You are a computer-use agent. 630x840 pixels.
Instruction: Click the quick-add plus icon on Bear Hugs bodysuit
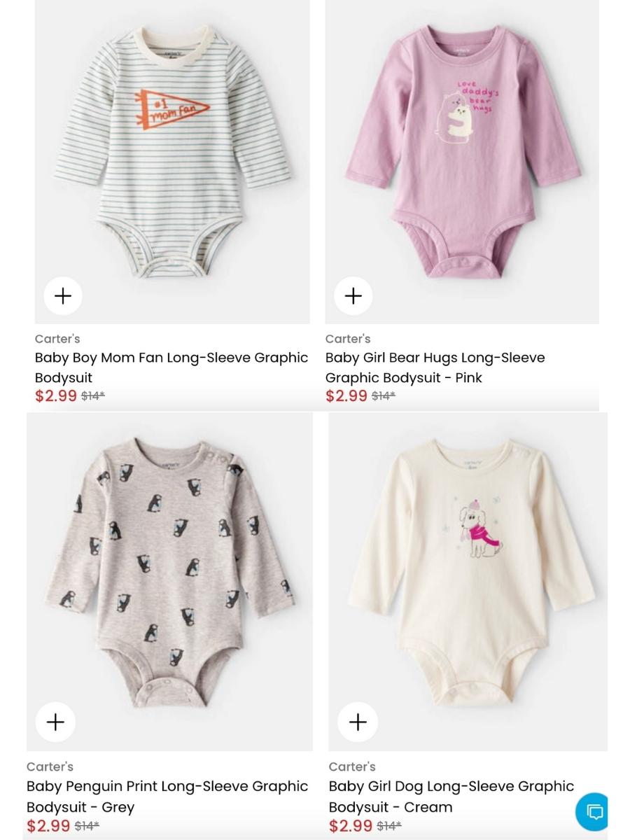click(353, 295)
